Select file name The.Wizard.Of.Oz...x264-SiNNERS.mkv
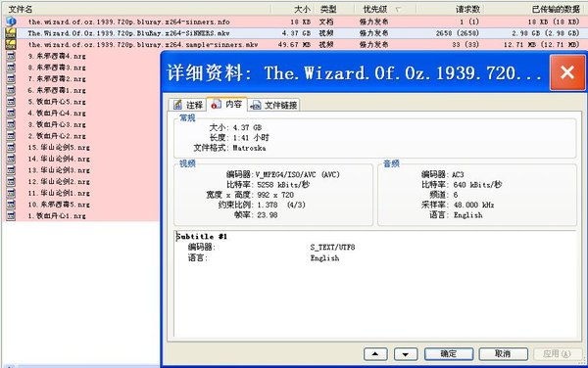 (128, 33)
